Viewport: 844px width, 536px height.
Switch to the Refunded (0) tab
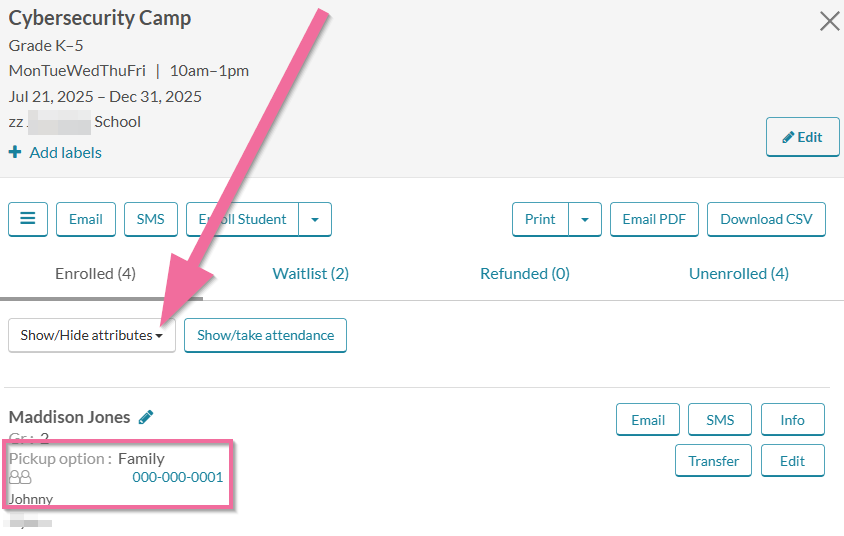[525, 273]
